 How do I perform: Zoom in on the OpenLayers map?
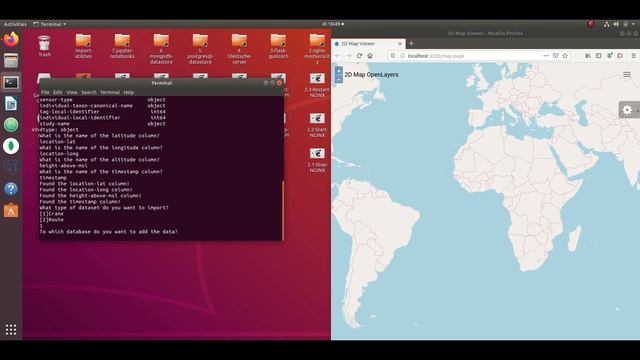point(339,71)
